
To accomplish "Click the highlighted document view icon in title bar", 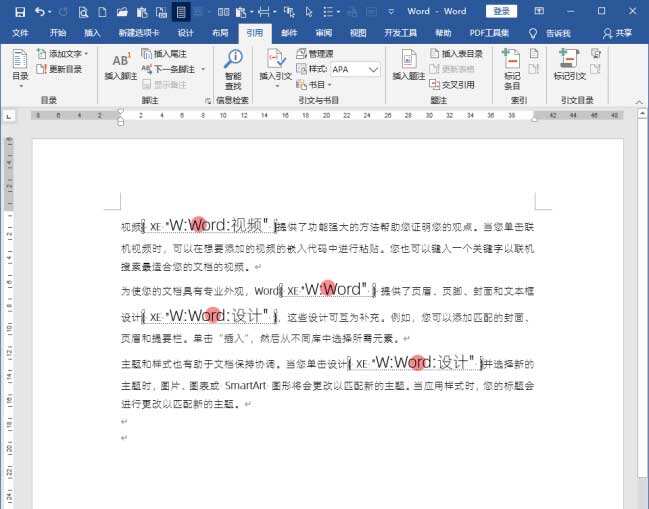I will coord(181,12).
